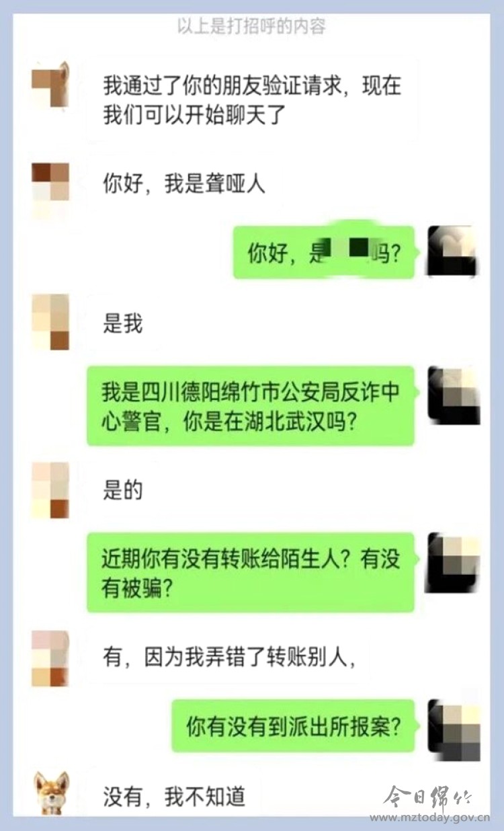Select the '有，因为我弄错了转账别人' message

(229, 656)
